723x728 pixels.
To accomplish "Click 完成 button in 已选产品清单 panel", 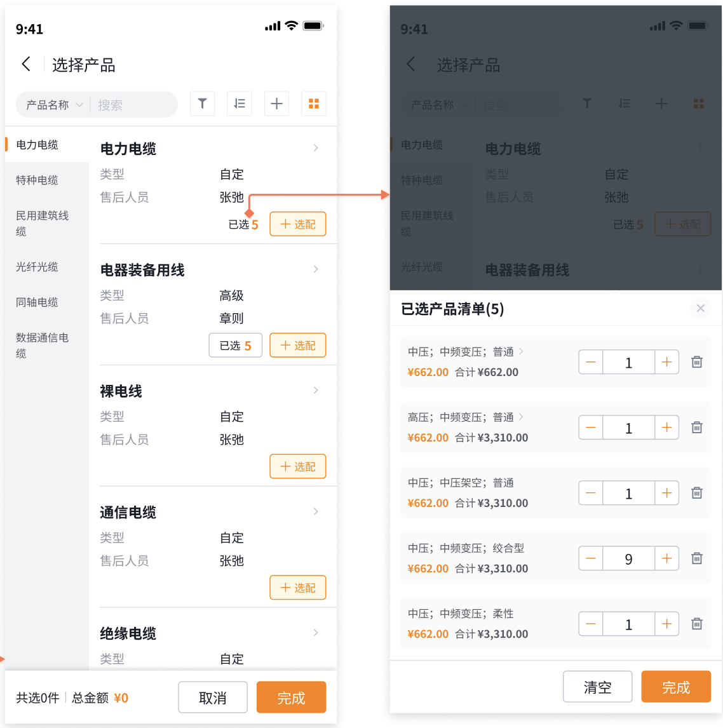I will point(676,687).
